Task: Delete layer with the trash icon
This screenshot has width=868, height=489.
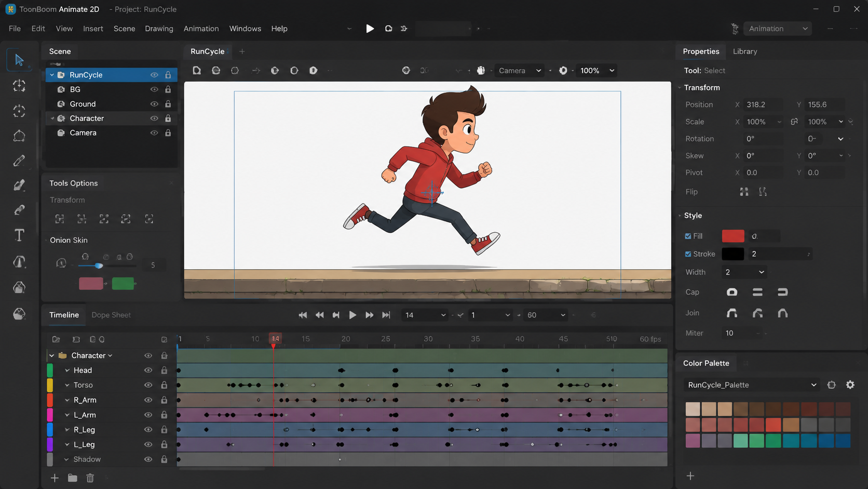Action: [x=90, y=478]
